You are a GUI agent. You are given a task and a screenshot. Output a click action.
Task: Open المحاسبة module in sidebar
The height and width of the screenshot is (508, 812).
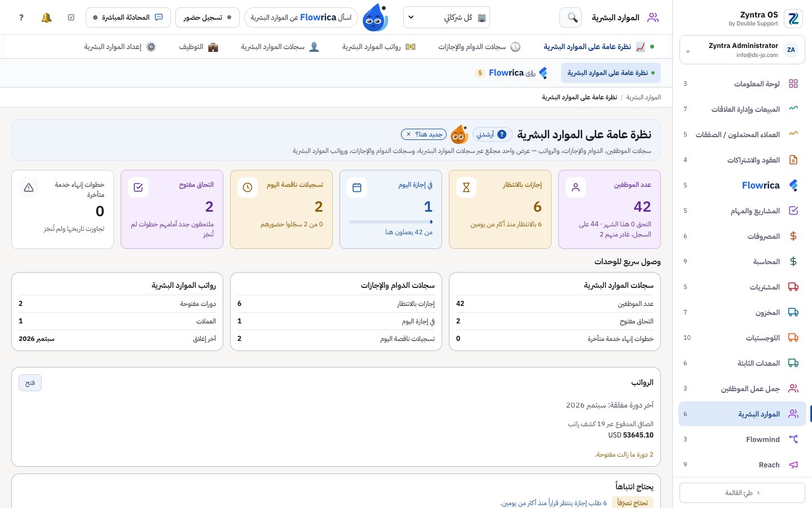tap(742, 261)
